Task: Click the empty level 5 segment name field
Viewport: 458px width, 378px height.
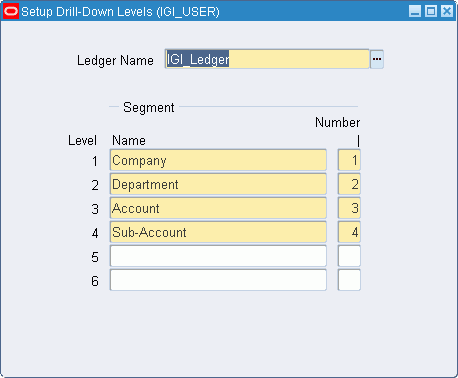Action: [218, 256]
